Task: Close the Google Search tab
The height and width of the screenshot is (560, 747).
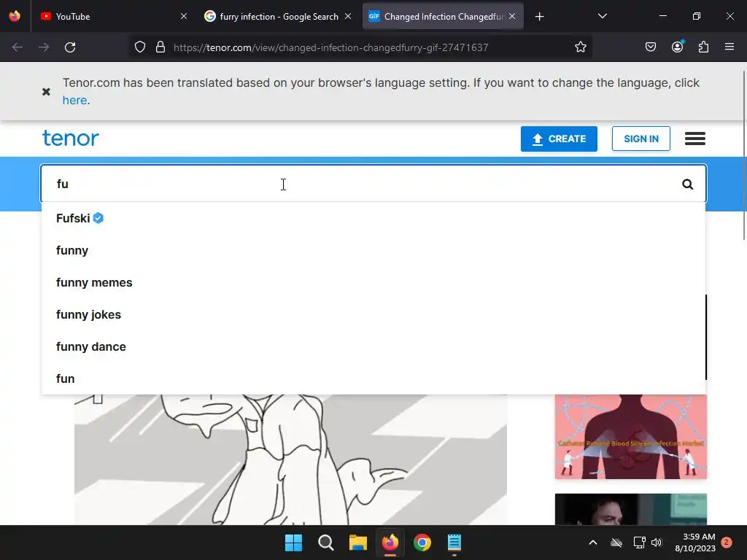Action: coord(348,16)
